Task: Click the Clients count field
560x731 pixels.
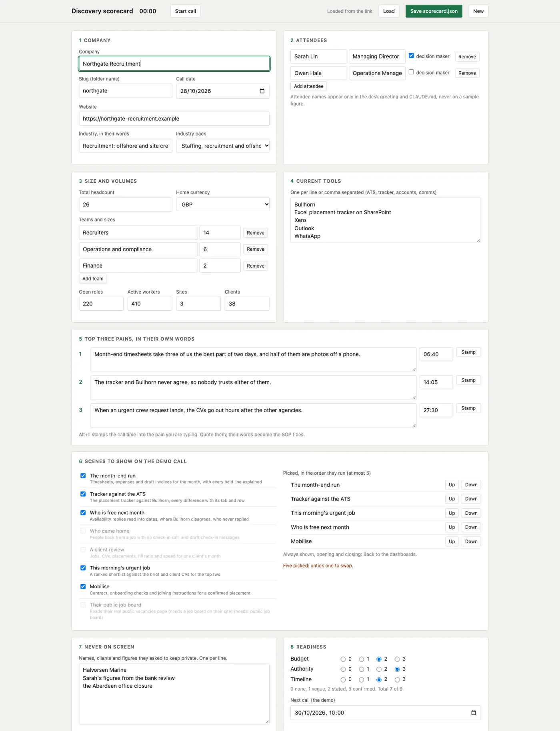Action: pos(247,304)
